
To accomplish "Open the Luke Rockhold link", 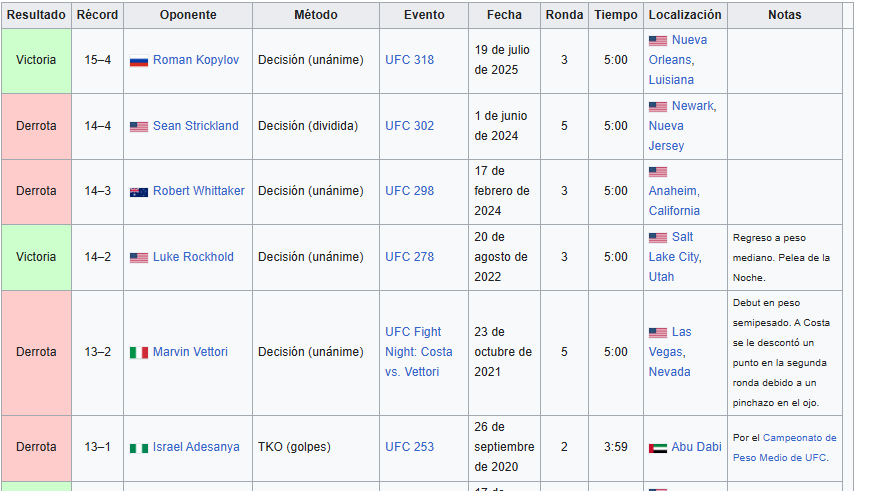I will (193, 257).
